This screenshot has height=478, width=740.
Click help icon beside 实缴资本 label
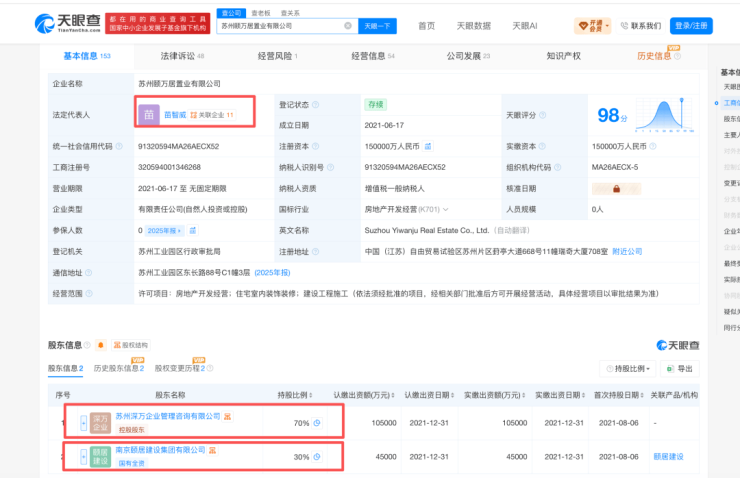542,146
